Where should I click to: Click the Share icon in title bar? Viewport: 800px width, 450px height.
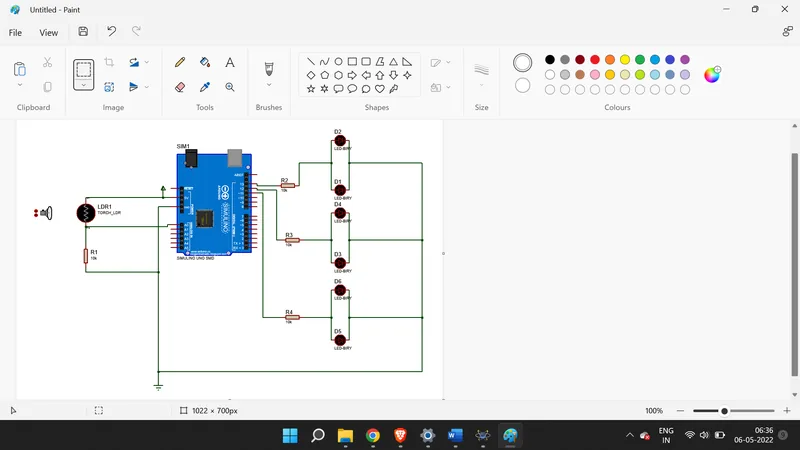tap(787, 32)
